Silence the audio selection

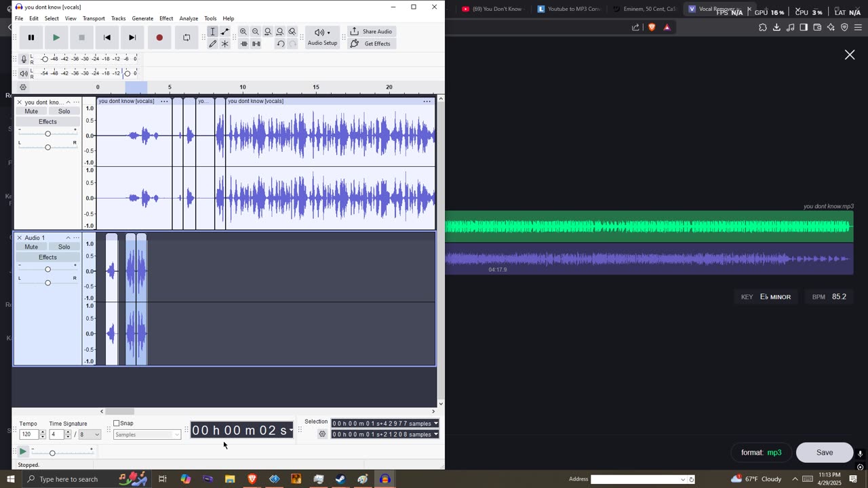[x=256, y=44]
